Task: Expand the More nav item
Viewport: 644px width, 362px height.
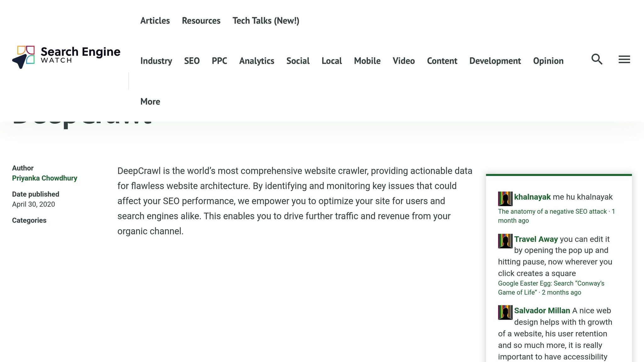Action: 150,101
